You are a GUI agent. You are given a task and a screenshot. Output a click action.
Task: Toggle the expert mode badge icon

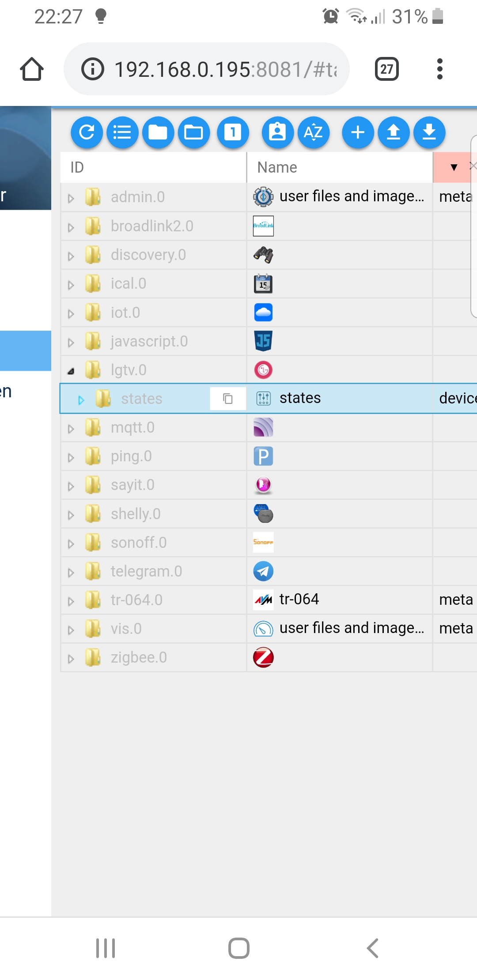point(277,132)
